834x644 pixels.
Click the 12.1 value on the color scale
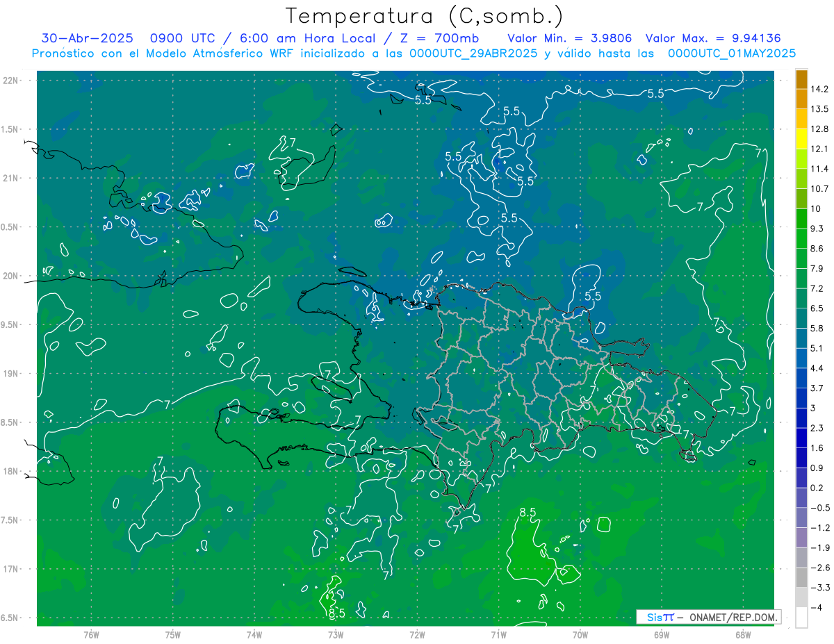[820, 149]
